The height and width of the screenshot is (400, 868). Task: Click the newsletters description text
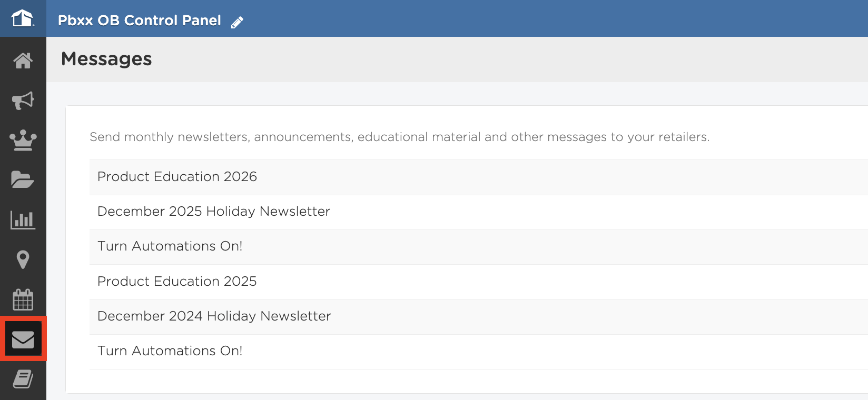pos(400,137)
